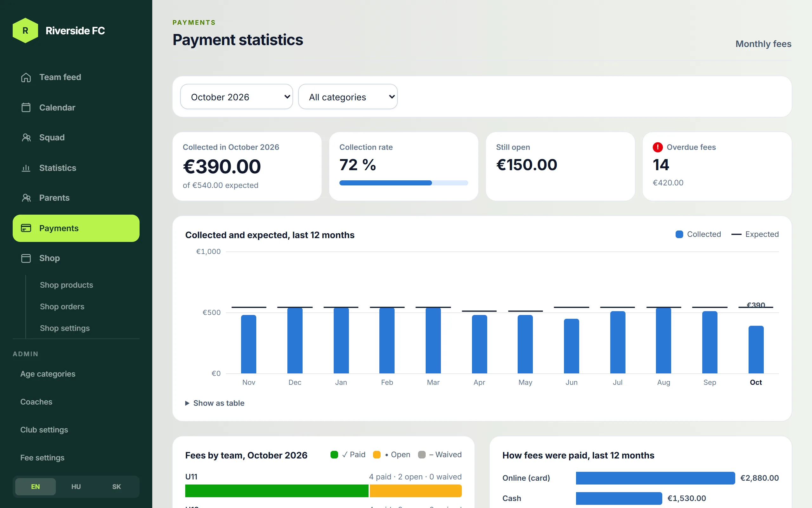Click the €1,530.00 cash total
812x508 pixels.
click(686, 498)
